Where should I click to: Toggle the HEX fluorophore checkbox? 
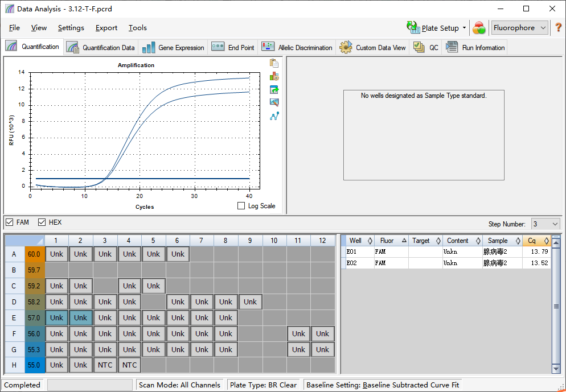point(42,222)
